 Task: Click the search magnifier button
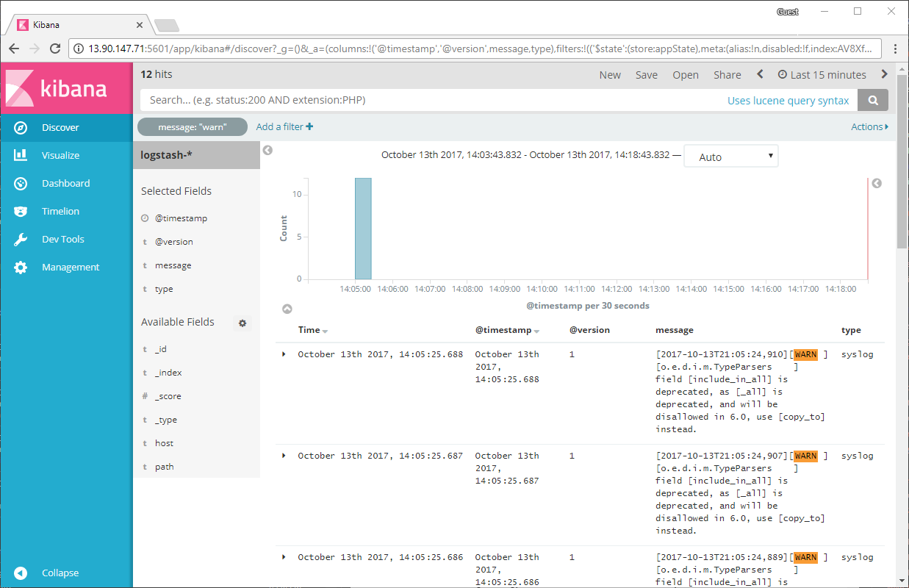(x=873, y=100)
